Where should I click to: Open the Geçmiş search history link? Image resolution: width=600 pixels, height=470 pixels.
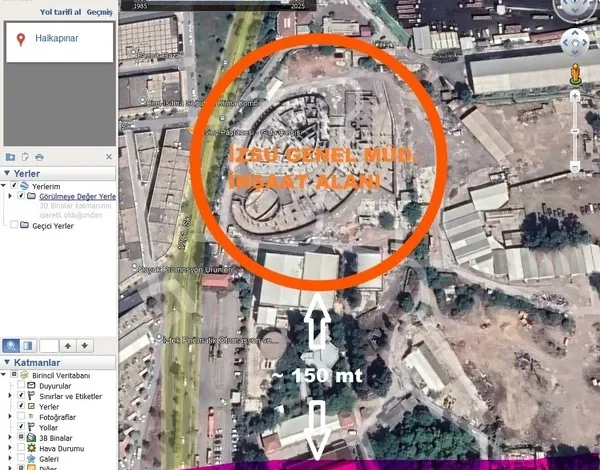pyautogui.click(x=100, y=13)
